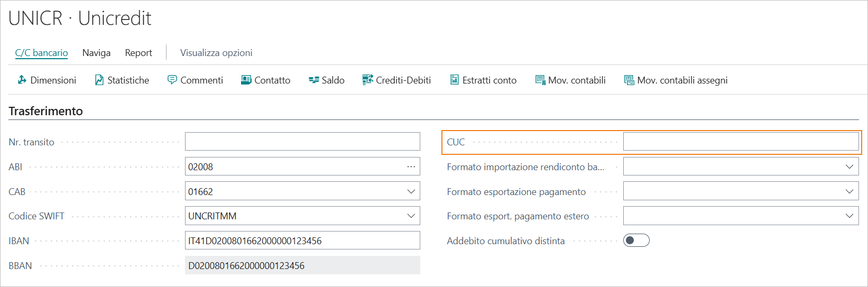
Task: Click into the CUC input field
Action: pos(741,142)
